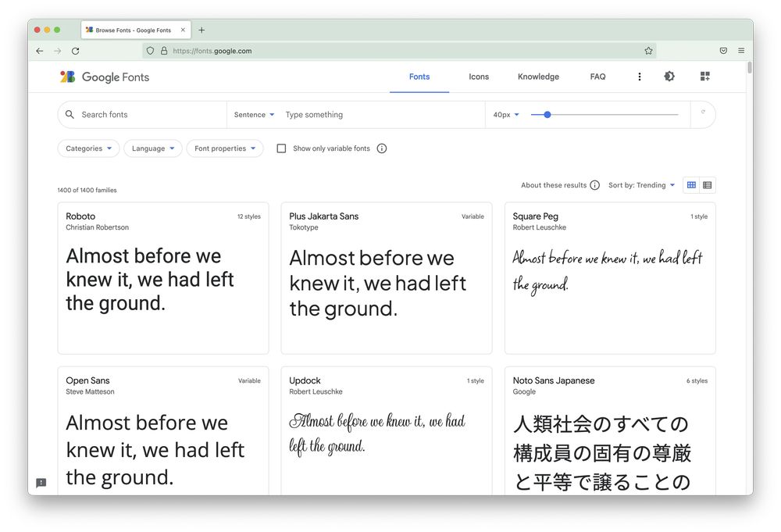Expand the Categories filter
This screenshot has height=532, width=781.
point(87,148)
